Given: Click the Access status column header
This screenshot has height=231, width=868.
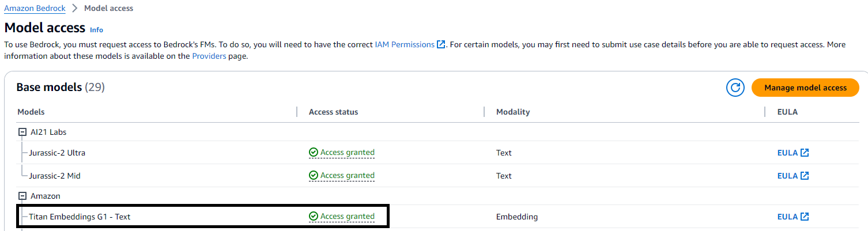Looking at the screenshot, I should pyautogui.click(x=333, y=112).
